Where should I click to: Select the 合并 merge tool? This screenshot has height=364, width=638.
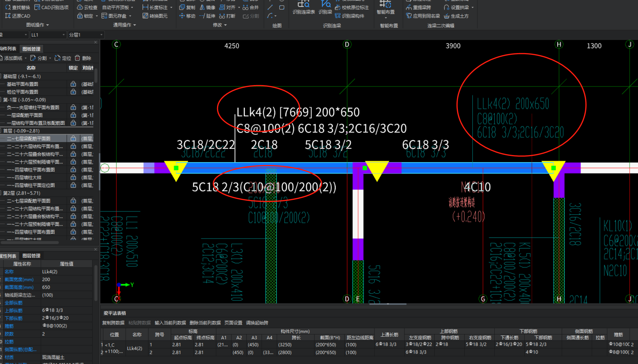point(251,7)
